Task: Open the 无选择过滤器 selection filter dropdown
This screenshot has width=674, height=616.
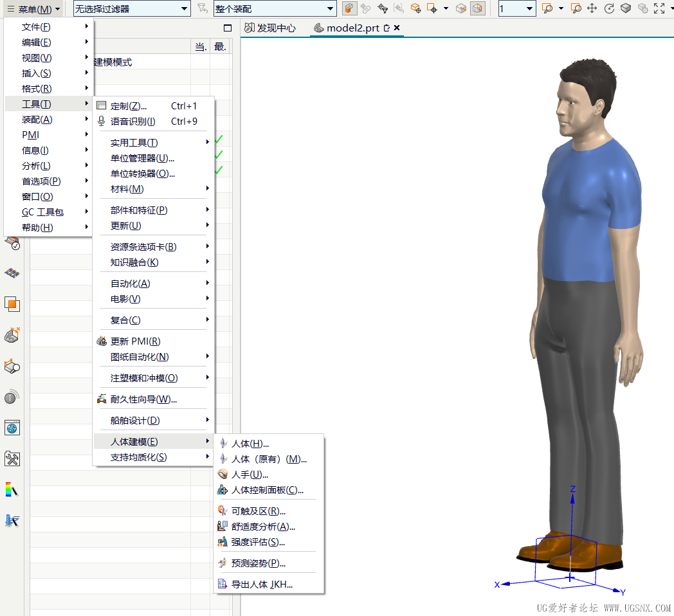Action: tap(129, 8)
